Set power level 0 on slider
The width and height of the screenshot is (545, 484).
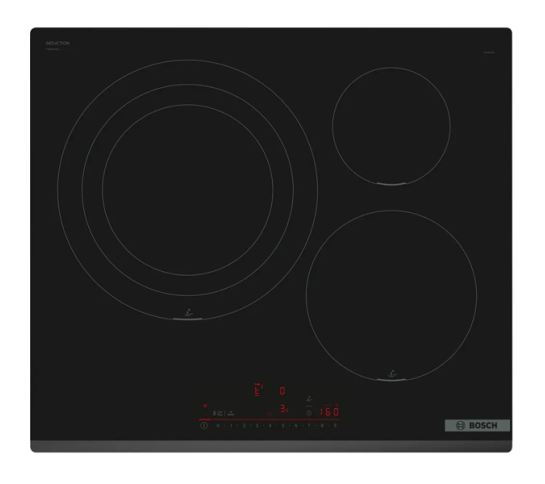point(218,426)
